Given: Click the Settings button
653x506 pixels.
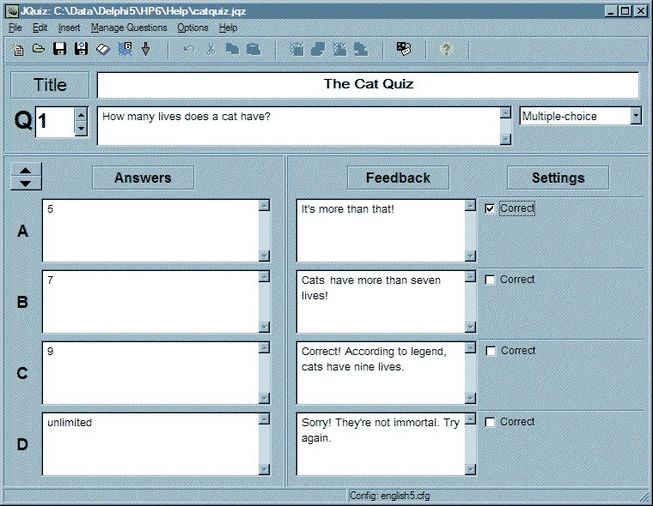Looking at the screenshot, I should [x=558, y=178].
